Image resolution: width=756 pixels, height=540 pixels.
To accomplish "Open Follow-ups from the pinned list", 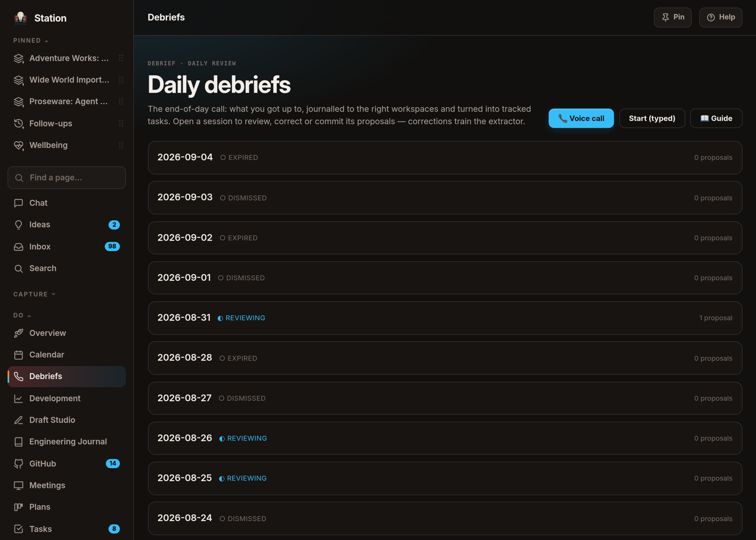I will click(66, 123).
